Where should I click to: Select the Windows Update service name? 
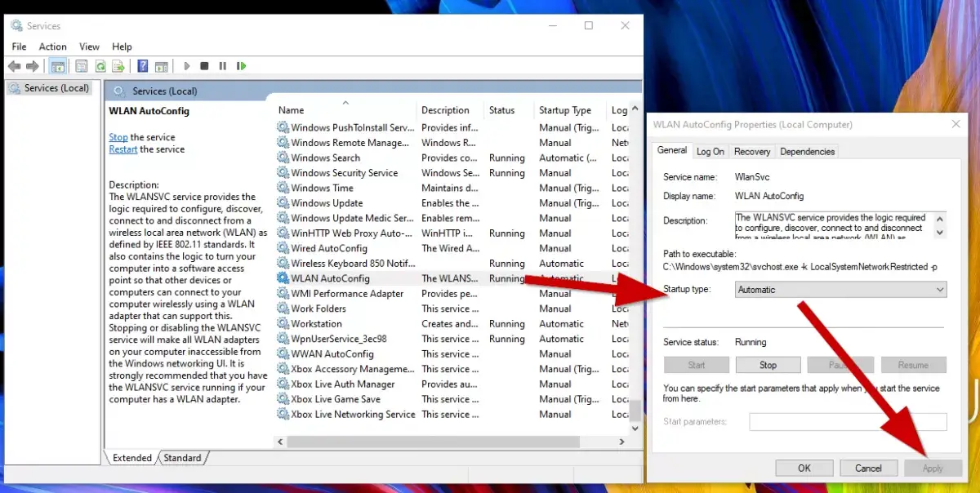[x=327, y=203]
